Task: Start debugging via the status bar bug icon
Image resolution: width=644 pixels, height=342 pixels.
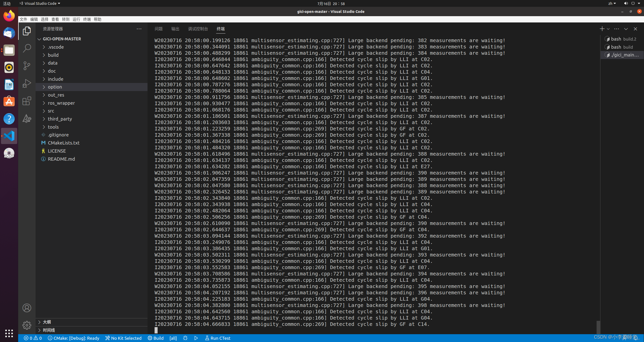Action: 185,338
